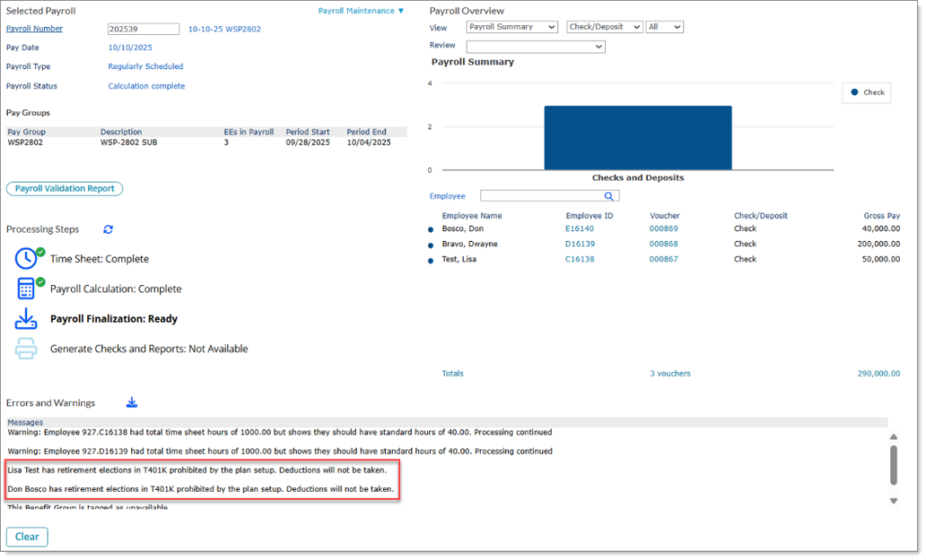Click the Payroll Calculation calculator icon
Image resolution: width=926 pixels, height=560 pixels.
click(27, 289)
